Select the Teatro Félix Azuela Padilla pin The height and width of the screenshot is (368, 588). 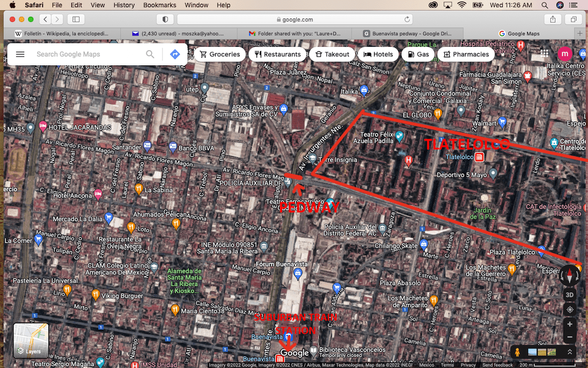click(400, 137)
